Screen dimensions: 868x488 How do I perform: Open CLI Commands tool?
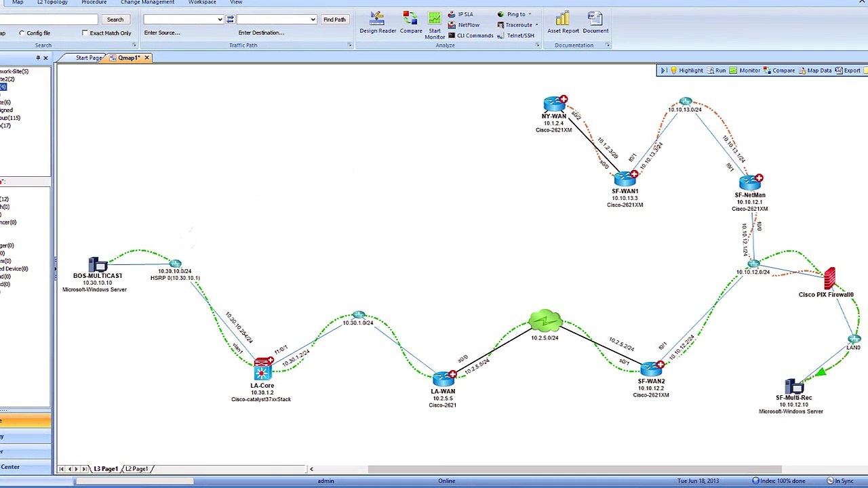tap(471, 35)
